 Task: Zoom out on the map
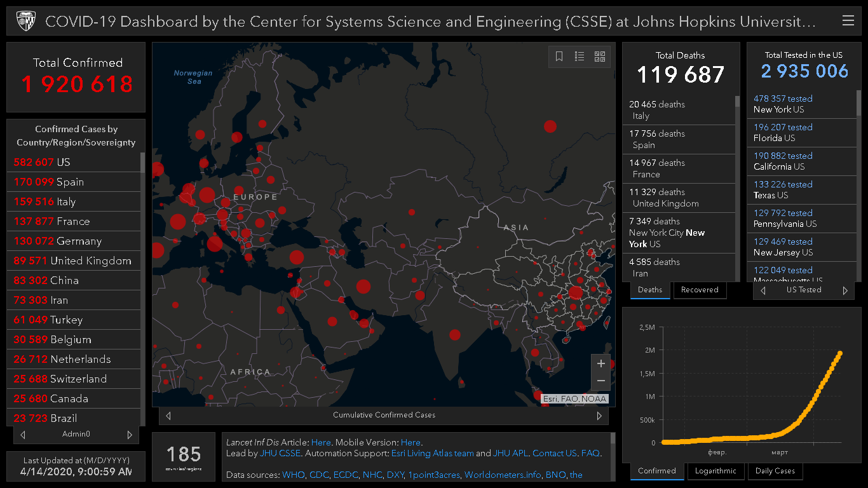[x=600, y=381]
